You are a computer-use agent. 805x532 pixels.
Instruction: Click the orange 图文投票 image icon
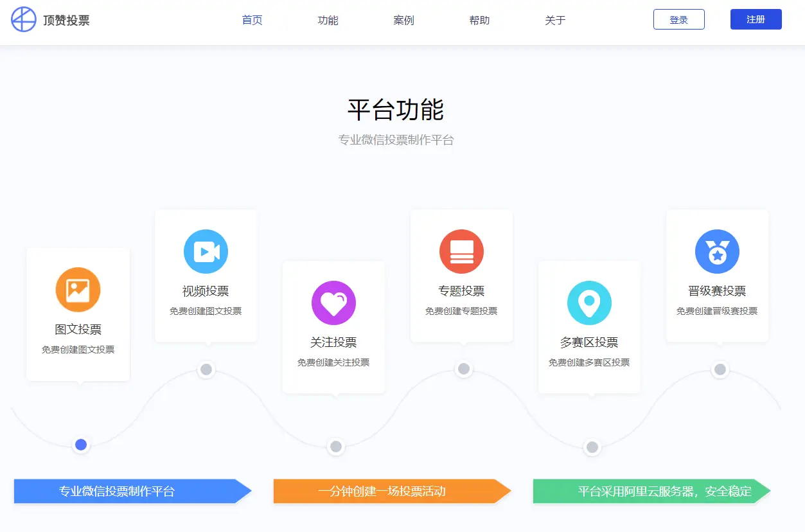(x=78, y=290)
